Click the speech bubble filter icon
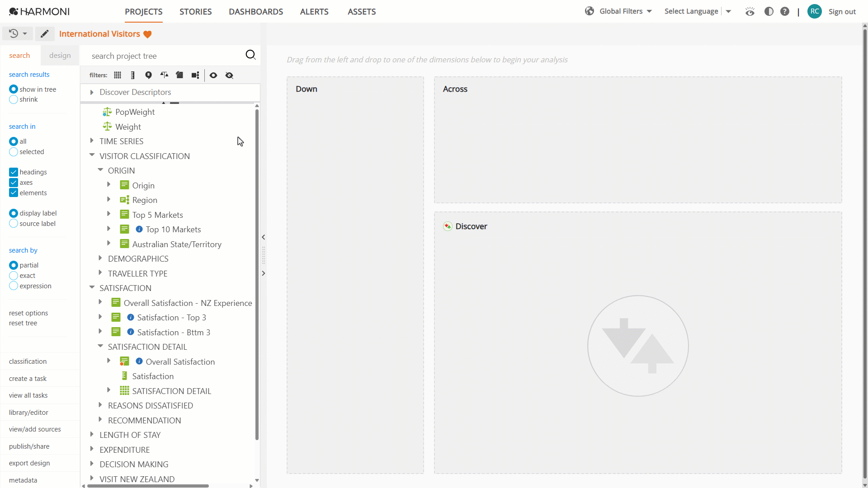This screenshot has height=488, width=868. coord(148,75)
